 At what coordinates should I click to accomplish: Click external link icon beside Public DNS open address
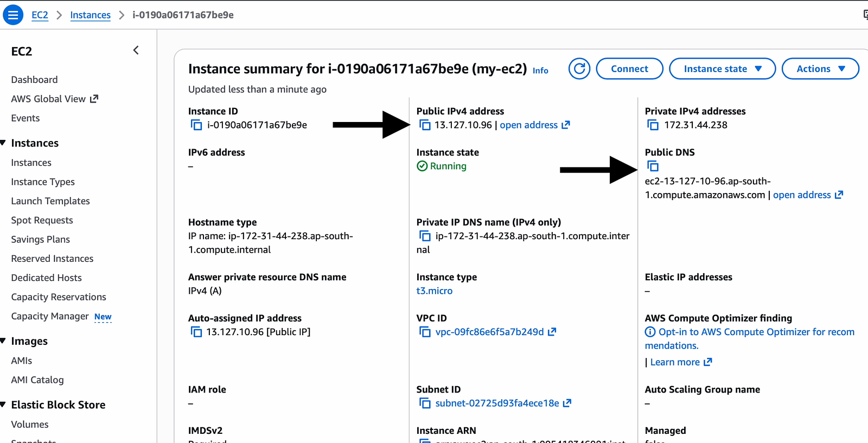[839, 195]
